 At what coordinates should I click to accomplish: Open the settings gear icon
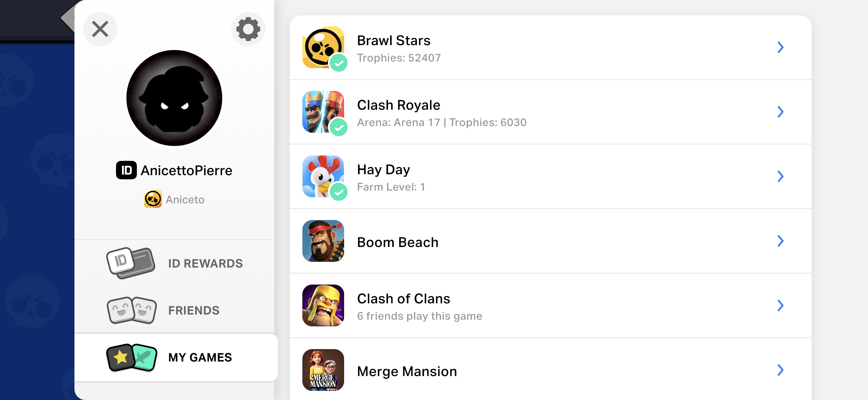pos(248,29)
